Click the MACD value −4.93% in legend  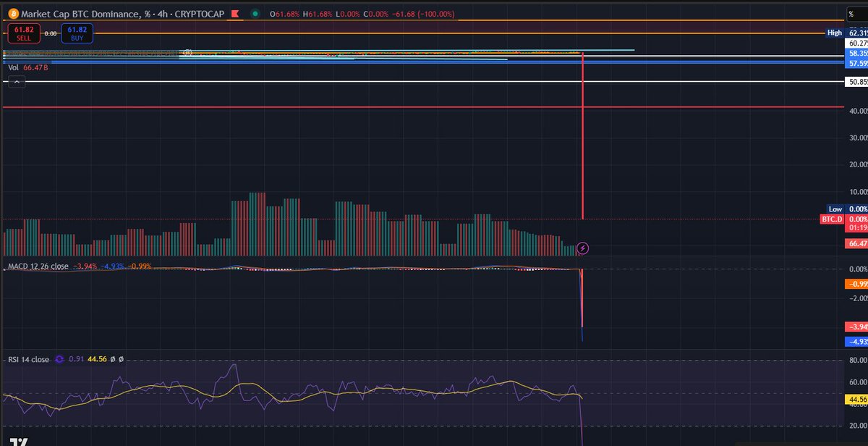114,266
